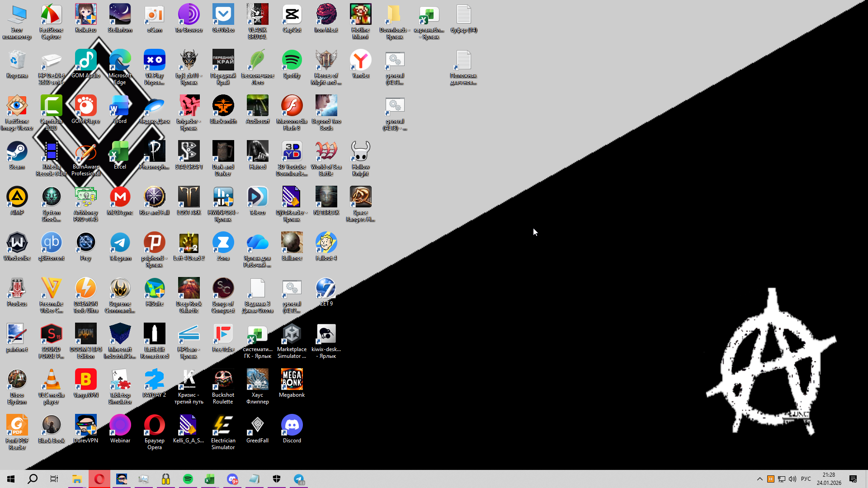This screenshot has width=868, height=488.
Task: Click the VLC media player icon
Action: (52, 380)
